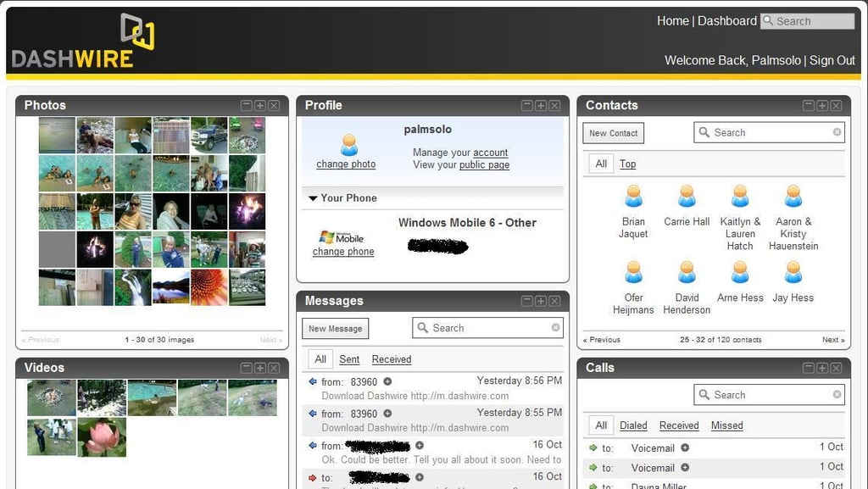Select the All tab in Calls
Viewport: 868px width, 489px height.
coord(601,425)
